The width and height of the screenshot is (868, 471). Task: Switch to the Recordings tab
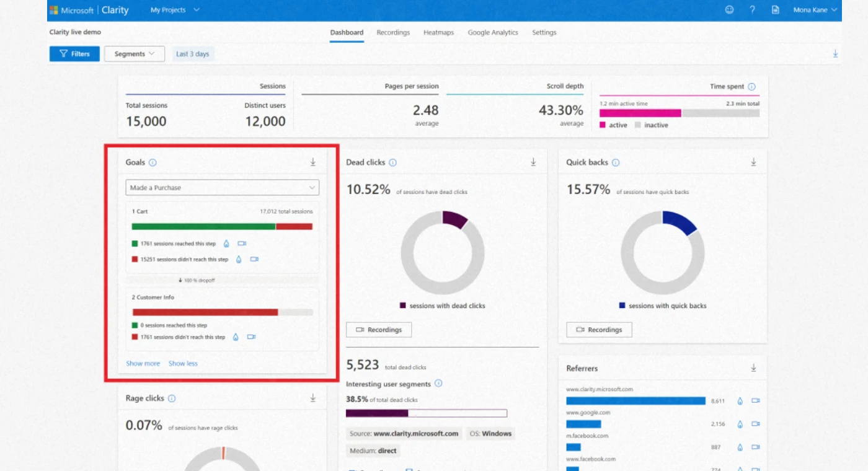[x=393, y=33]
